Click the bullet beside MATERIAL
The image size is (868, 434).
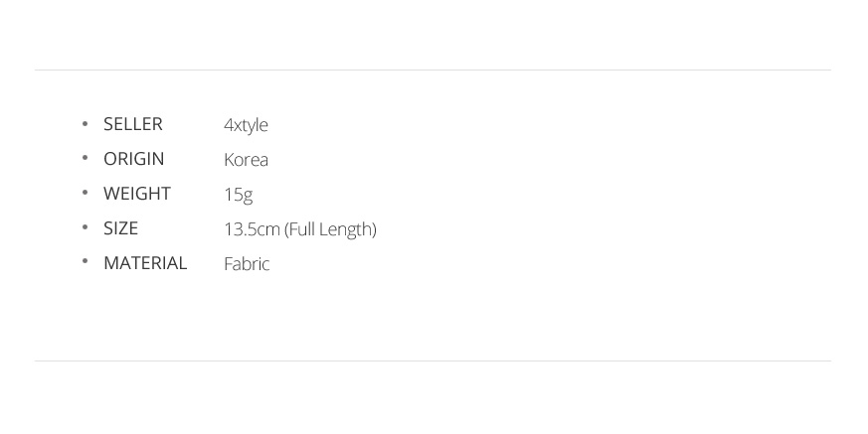tap(86, 263)
